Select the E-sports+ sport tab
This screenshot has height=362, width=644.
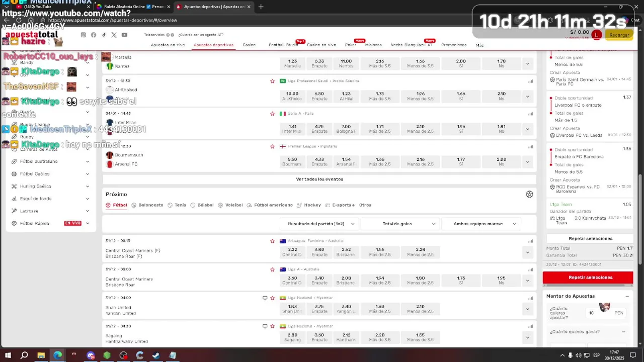340,205
